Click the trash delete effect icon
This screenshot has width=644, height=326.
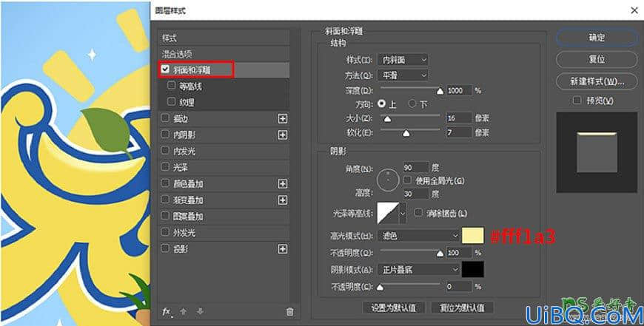click(x=289, y=312)
